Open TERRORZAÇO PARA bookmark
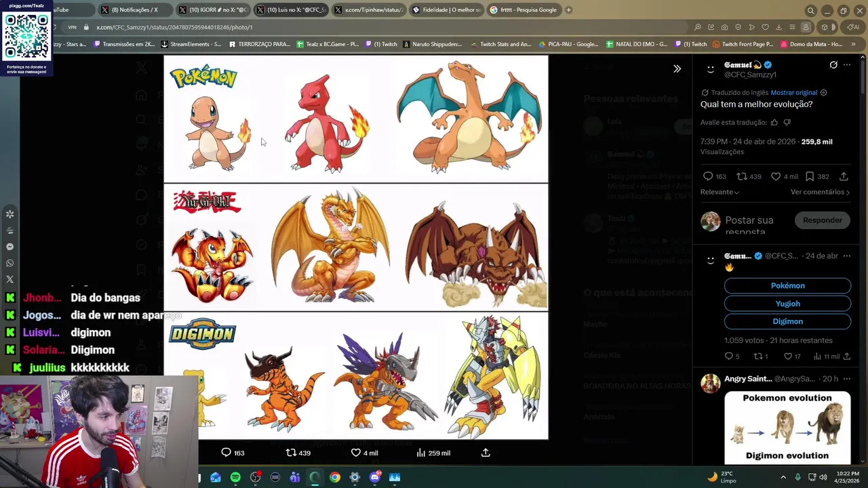868x488 pixels. pos(260,44)
